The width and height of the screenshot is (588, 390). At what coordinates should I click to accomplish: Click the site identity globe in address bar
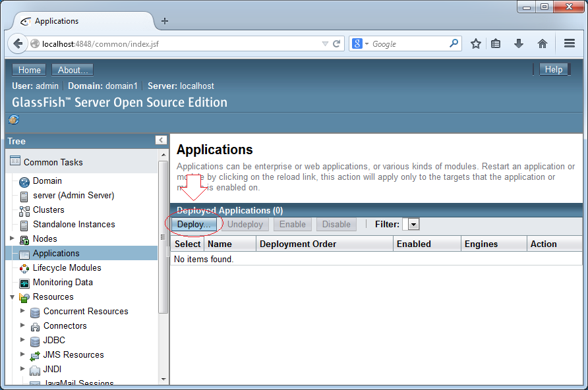coord(35,44)
